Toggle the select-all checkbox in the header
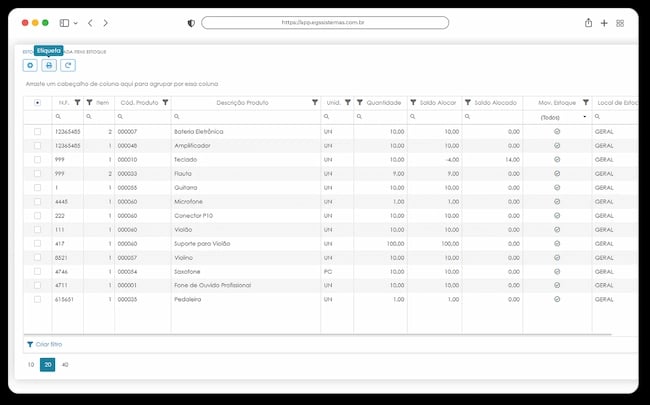 click(x=37, y=102)
